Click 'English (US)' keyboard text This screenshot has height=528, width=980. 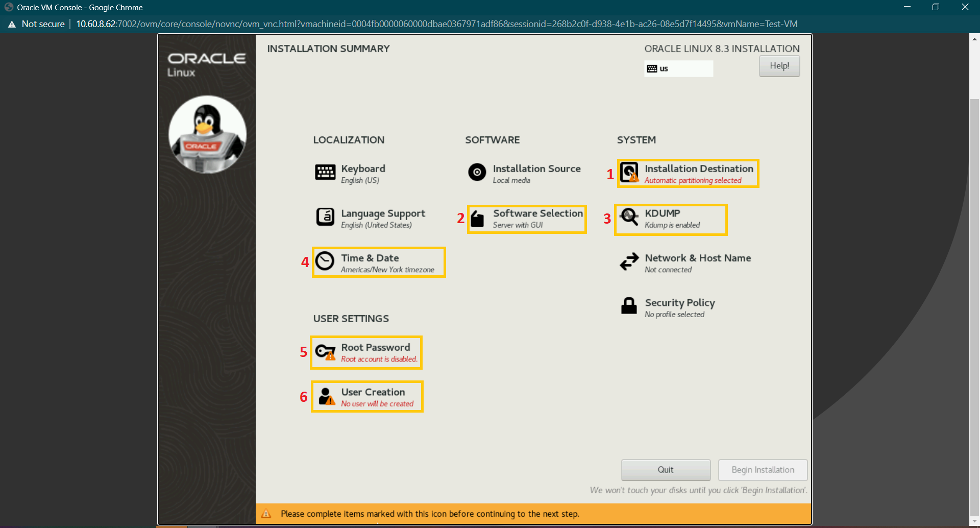pos(360,180)
